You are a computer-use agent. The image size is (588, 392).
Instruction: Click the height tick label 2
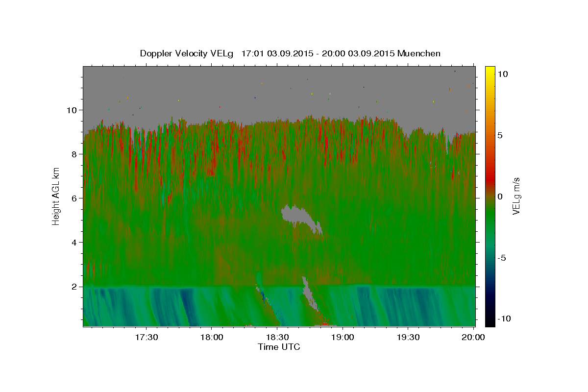pyautogui.click(x=75, y=286)
